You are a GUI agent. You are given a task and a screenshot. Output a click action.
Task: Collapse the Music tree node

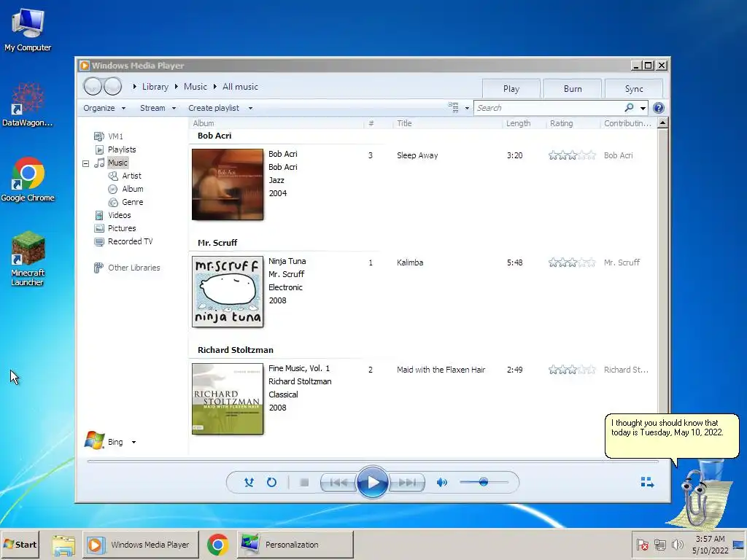click(x=86, y=163)
